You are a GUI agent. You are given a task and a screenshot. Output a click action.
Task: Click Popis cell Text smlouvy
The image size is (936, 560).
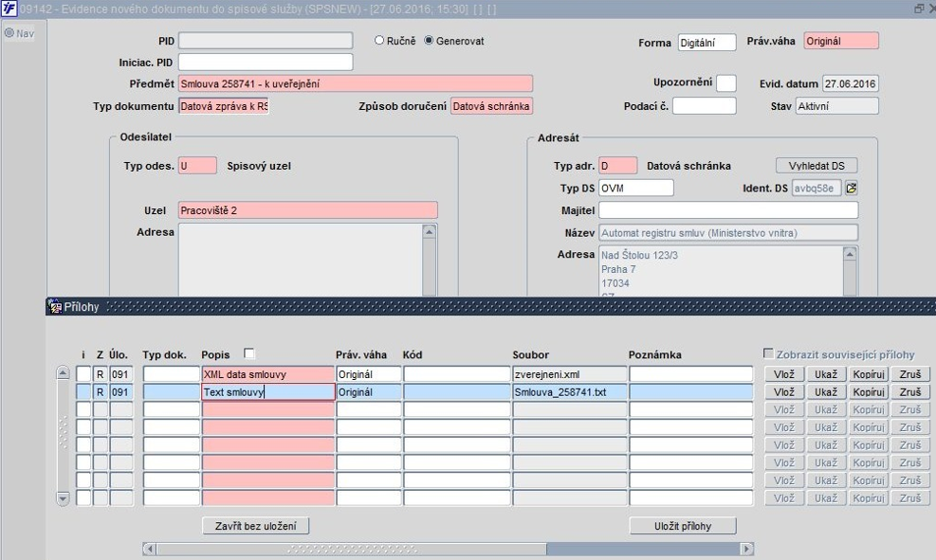click(x=268, y=392)
